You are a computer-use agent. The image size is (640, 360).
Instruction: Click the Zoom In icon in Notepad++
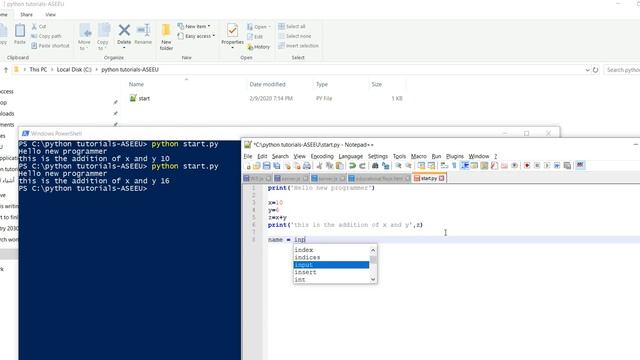tap(398, 165)
